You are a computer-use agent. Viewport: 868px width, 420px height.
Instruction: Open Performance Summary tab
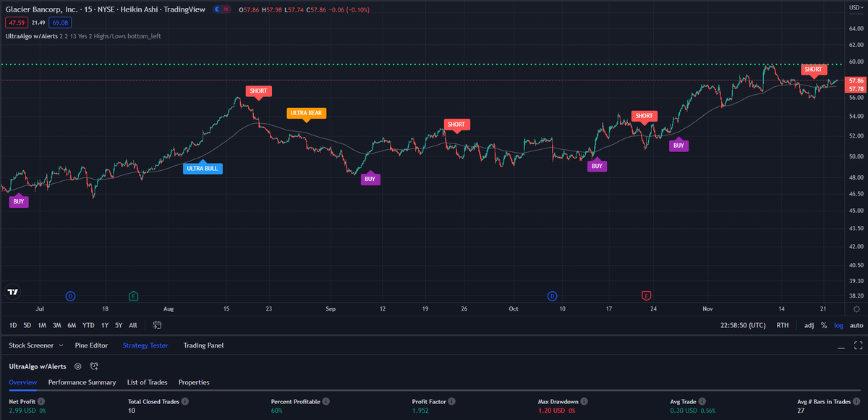82,382
